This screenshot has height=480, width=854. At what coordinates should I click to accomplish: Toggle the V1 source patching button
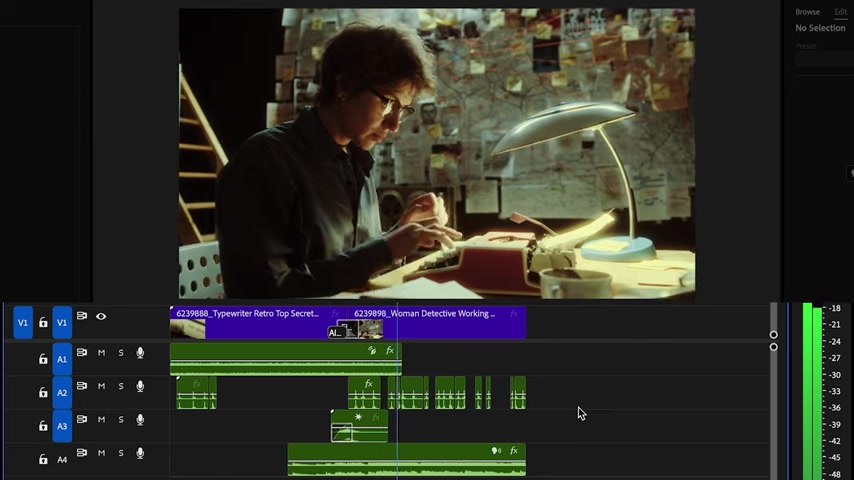coord(23,323)
